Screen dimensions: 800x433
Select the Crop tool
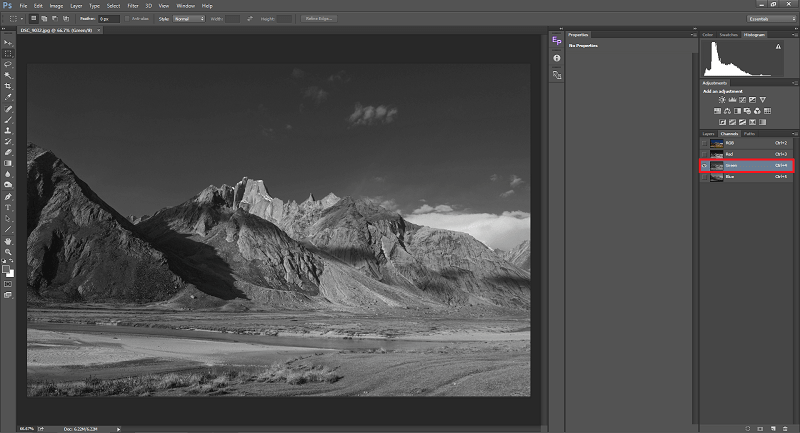[8, 86]
